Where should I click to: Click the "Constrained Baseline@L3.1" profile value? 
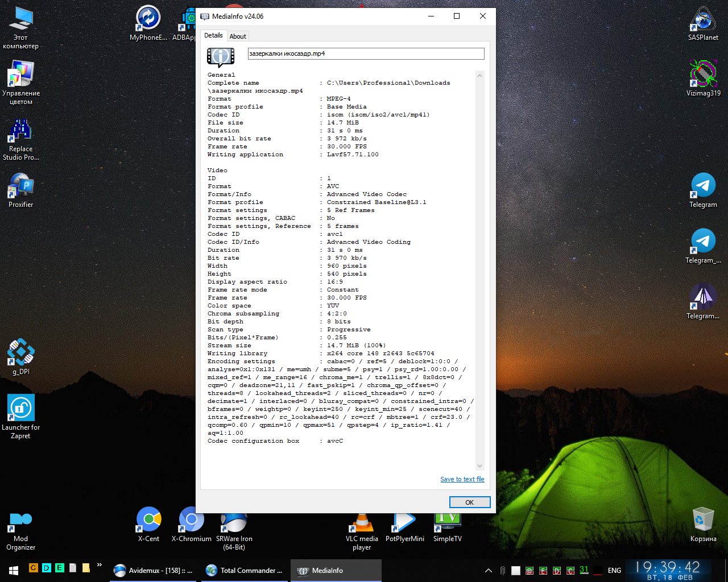click(377, 202)
